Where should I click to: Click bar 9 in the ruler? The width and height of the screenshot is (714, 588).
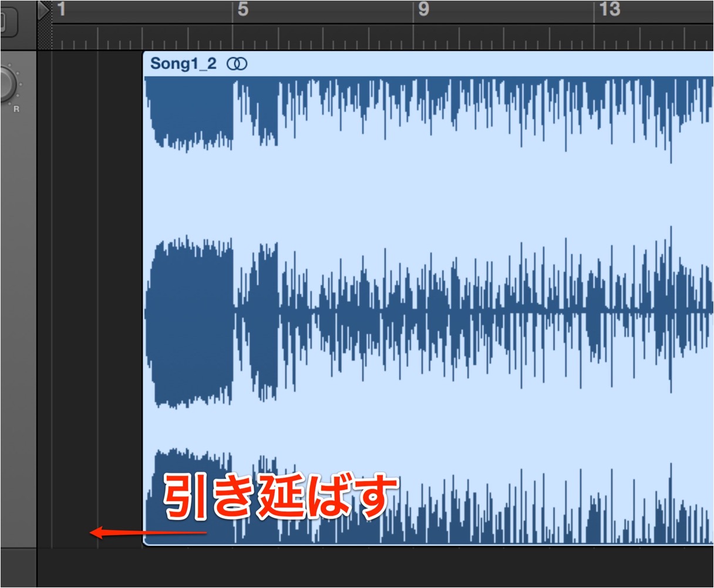(x=423, y=9)
